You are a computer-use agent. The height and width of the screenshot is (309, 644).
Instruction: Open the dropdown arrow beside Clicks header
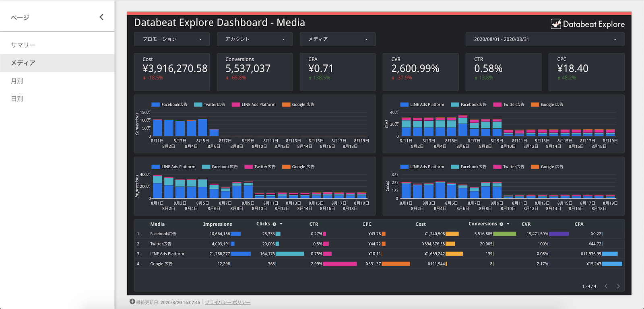281,224
